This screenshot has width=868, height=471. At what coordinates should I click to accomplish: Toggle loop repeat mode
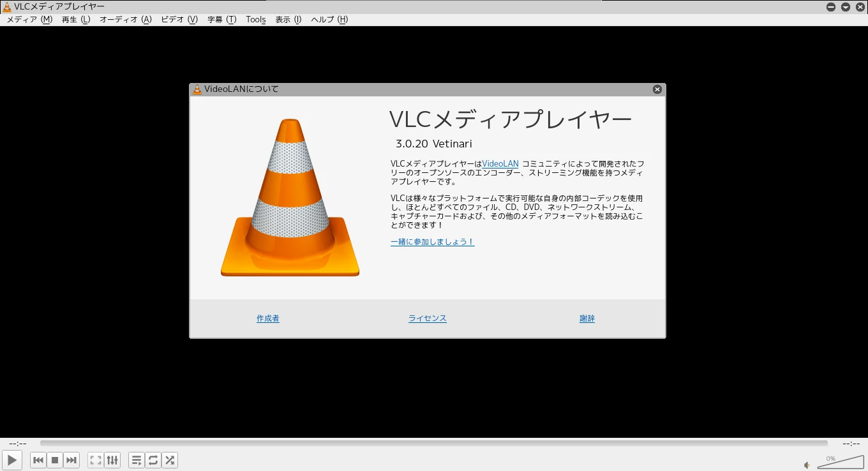[x=153, y=460]
